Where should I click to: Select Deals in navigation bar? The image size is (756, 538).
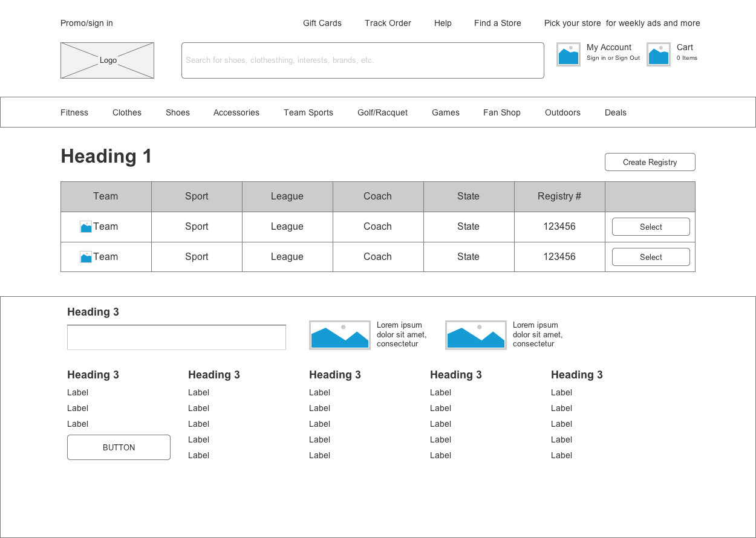click(616, 112)
